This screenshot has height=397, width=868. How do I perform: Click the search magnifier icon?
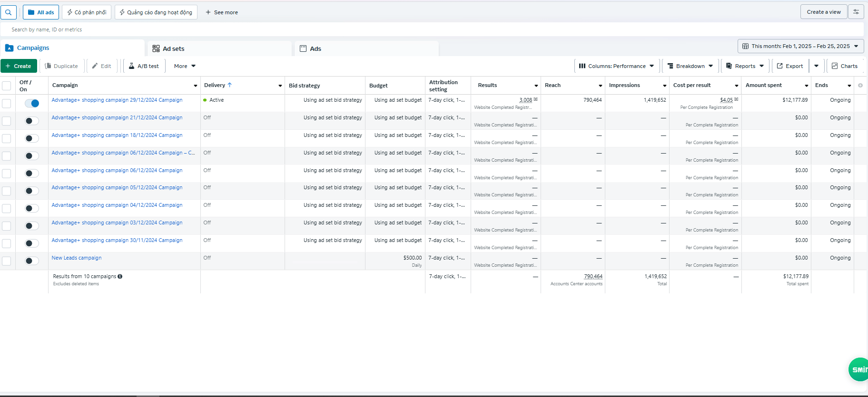(9, 12)
